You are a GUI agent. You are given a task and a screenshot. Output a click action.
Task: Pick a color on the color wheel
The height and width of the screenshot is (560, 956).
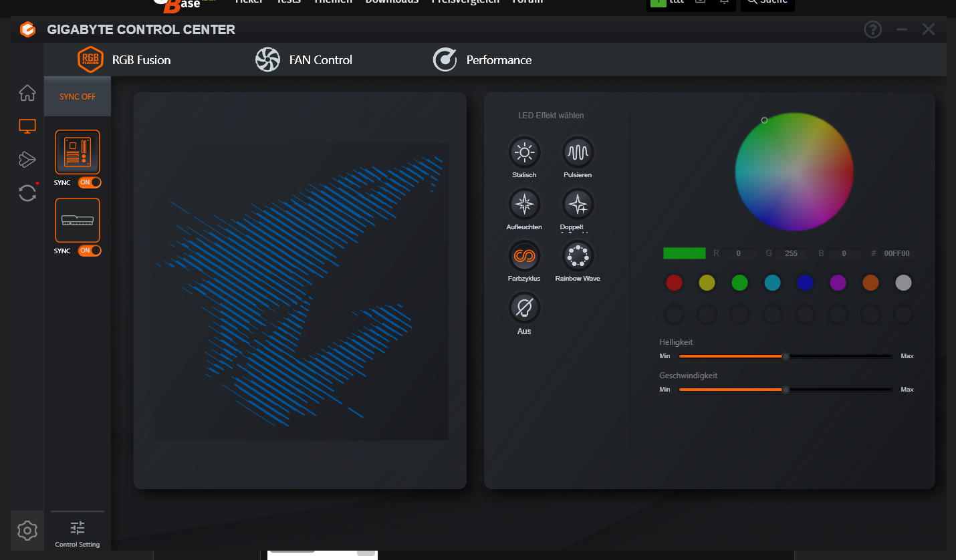pyautogui.click(x=794, y=172)
